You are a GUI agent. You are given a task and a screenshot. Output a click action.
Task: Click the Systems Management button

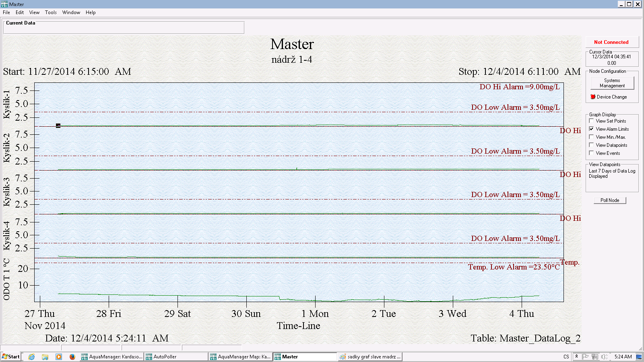(x=612, y=83)
